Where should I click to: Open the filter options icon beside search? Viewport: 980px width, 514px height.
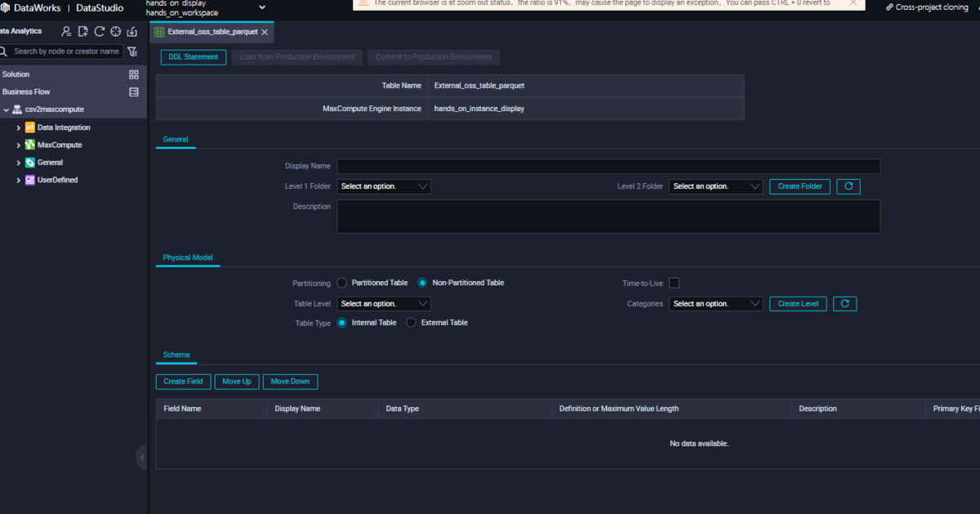tap(133, 51)
